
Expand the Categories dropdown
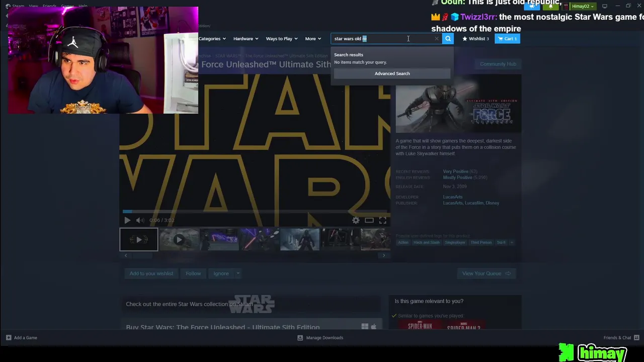click(x=212, y=39)
